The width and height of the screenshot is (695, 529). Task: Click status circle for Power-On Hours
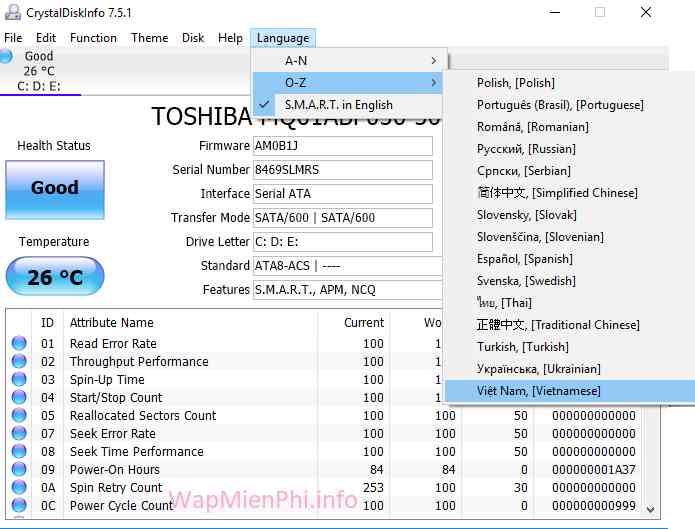[x=19, y=469]
